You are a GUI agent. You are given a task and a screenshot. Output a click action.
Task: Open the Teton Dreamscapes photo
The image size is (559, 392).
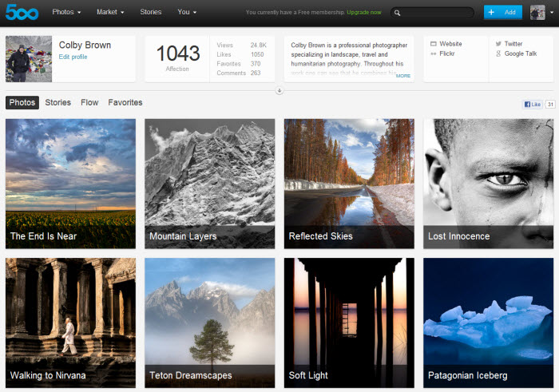[209, 323]
